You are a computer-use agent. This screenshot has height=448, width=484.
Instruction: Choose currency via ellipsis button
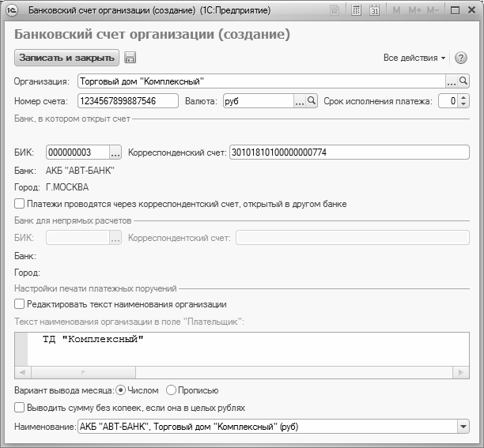(300, 101)
